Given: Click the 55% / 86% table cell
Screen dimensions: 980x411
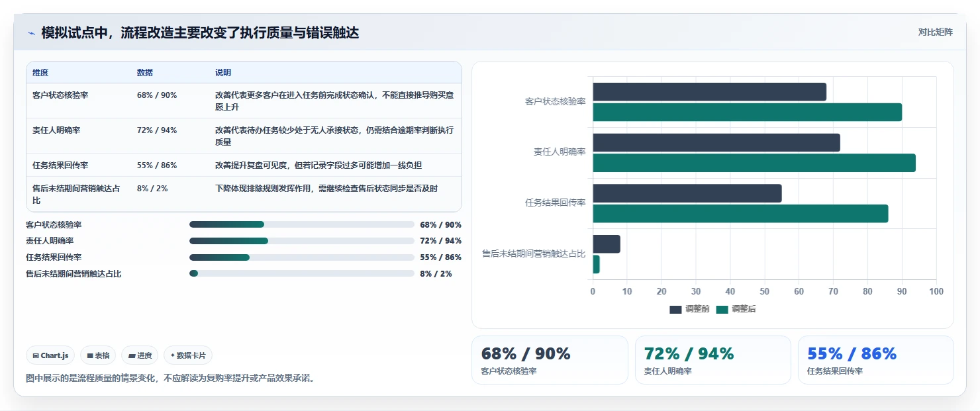Looking at the screenshot, I should pos(157,165).
